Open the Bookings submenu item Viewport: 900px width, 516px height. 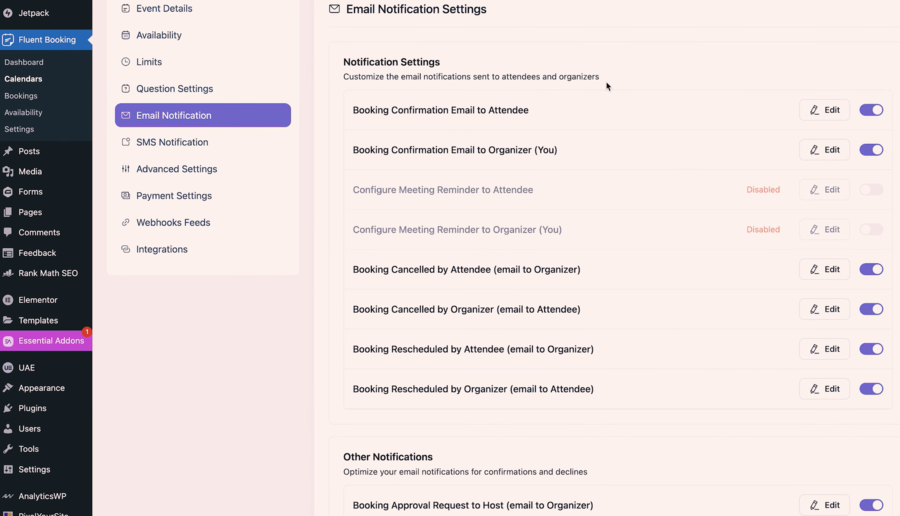(x=21, y=96)
